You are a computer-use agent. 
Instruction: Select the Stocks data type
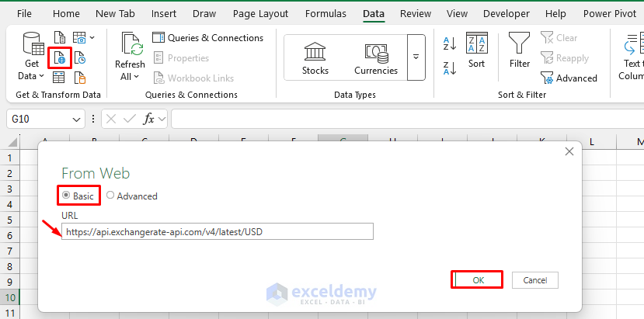click(x=315, y=58)
